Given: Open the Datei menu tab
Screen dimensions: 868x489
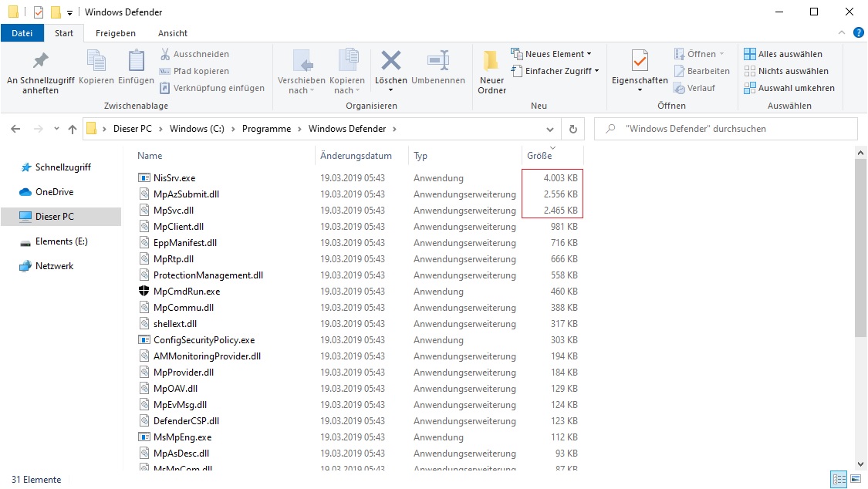Looking at the screenshot, I should click(22, 33).
